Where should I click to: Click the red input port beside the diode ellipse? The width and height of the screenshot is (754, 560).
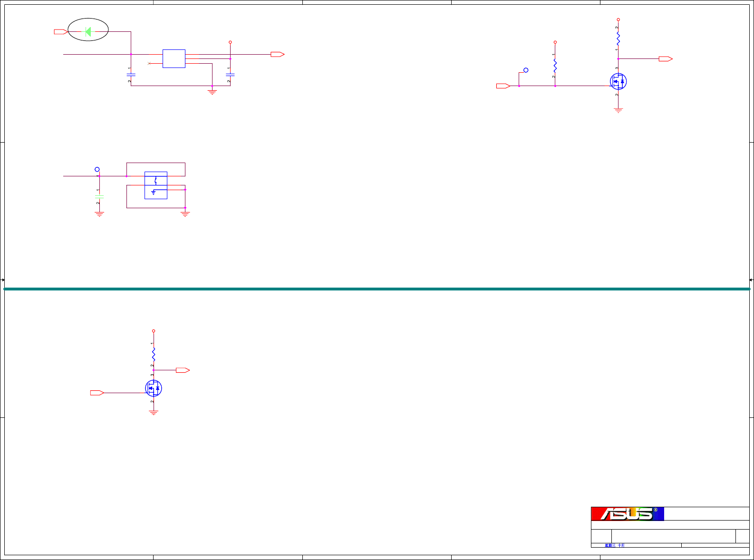(x=61, y=32)
